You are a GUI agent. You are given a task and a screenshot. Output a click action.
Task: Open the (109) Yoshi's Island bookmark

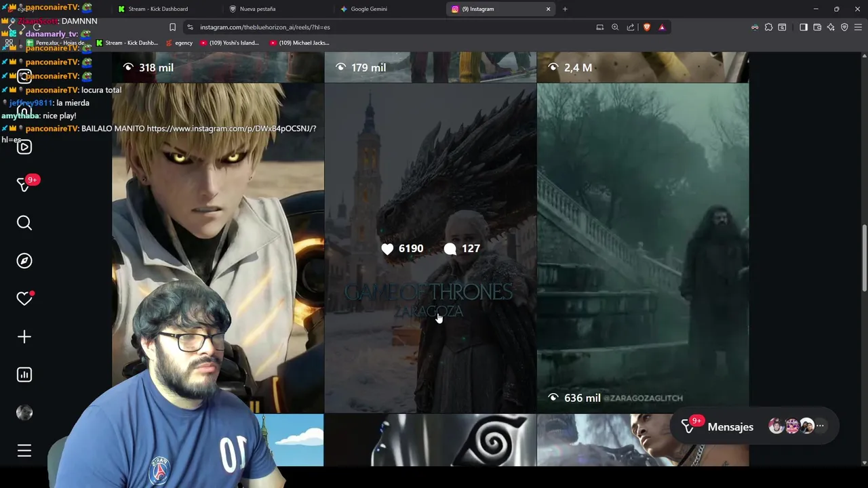click(x=229, y=43)
